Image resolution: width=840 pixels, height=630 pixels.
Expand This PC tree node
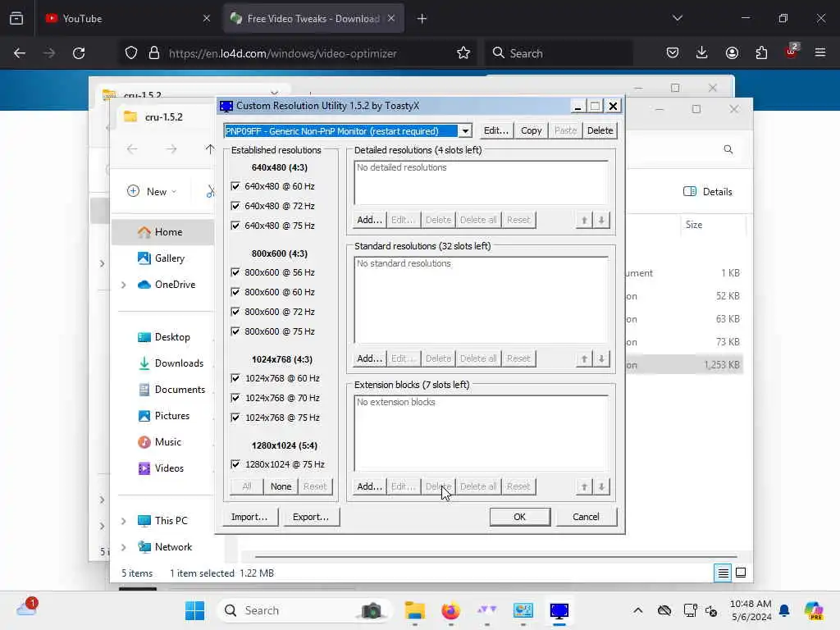click(x=123, y=521)
